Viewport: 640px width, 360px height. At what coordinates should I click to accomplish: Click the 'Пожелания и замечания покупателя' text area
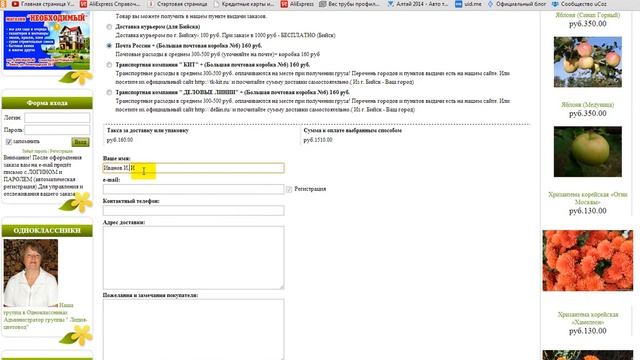[x=193, y=329]
